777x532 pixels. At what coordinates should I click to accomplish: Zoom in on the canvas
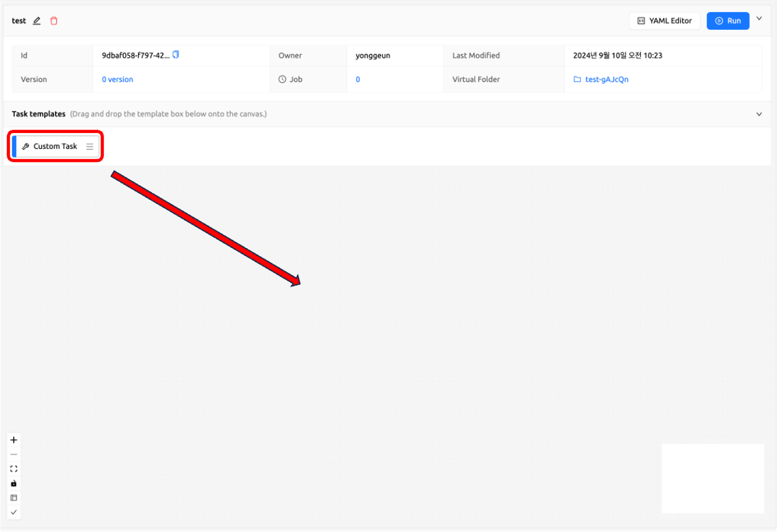(x=14, y=440)
